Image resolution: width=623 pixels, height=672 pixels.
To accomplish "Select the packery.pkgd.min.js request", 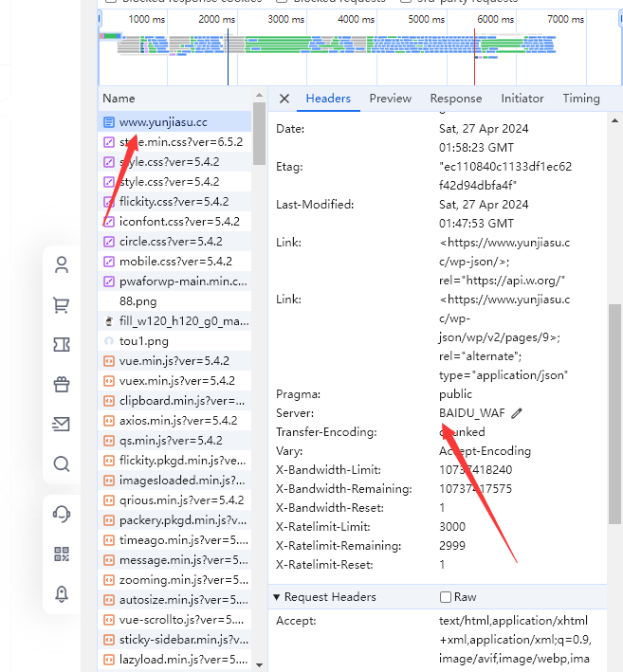I will pyautogui.click(x=174, y=520).
